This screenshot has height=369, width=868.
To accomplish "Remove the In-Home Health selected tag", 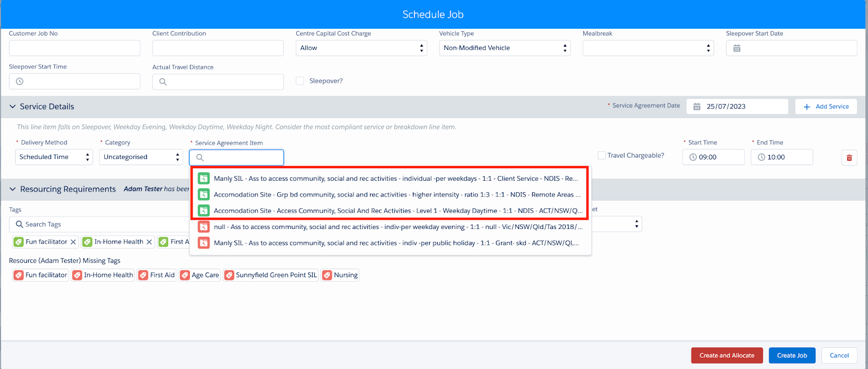I will pos(149,242).
